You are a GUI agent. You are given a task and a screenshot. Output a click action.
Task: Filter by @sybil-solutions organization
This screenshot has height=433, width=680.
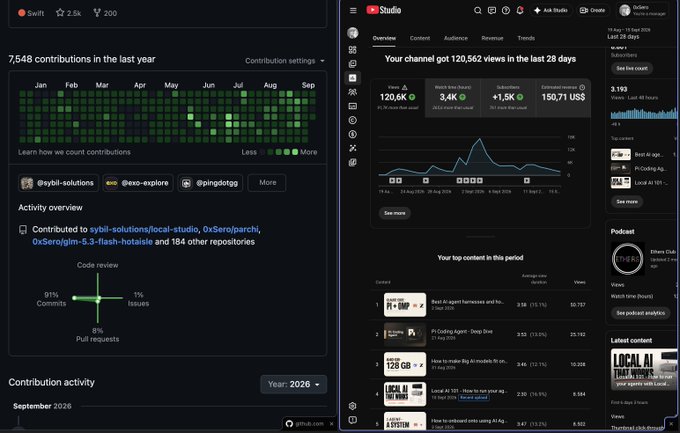tap(58, 183)
